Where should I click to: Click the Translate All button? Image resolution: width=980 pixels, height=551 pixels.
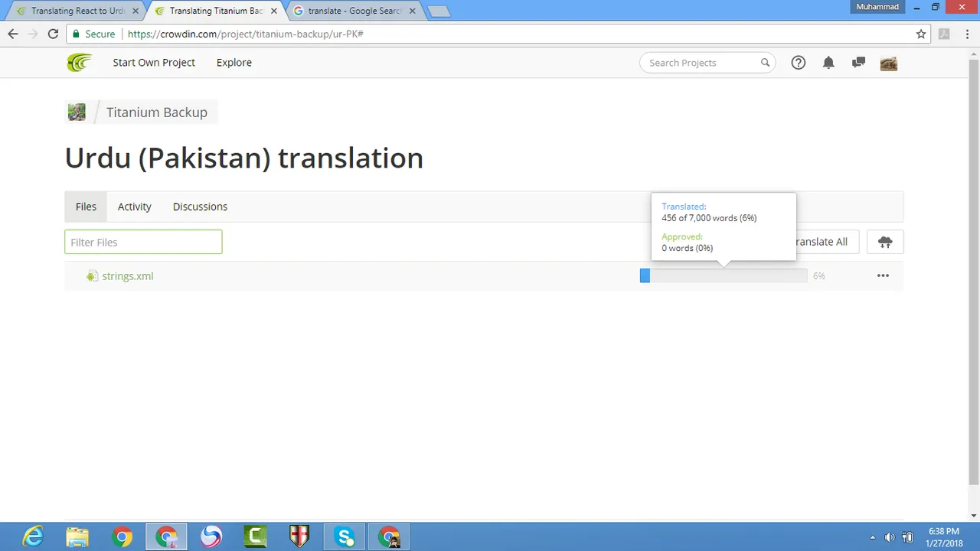point(821,242)
